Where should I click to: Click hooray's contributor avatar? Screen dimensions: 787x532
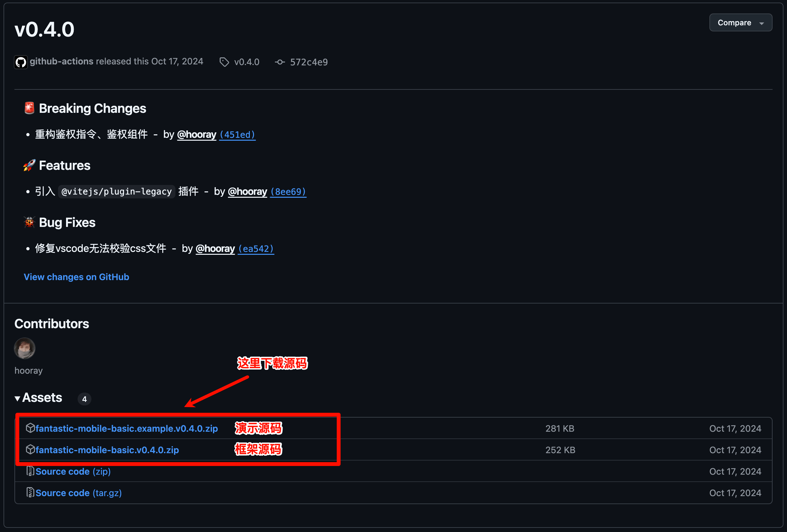pyautogui.click(x=25, y=348)
